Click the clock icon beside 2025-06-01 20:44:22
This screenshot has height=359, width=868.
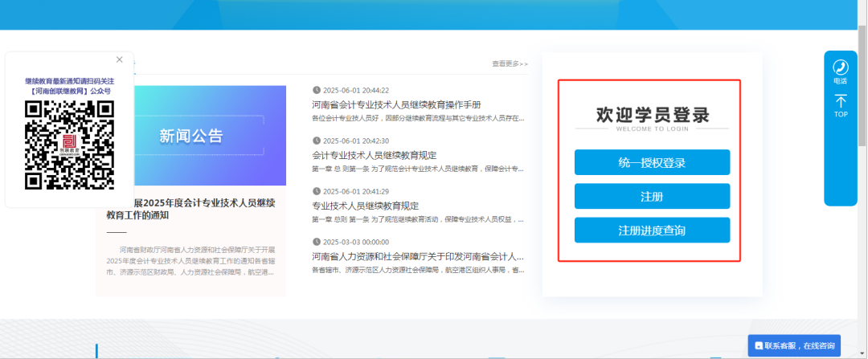[316, 91]
